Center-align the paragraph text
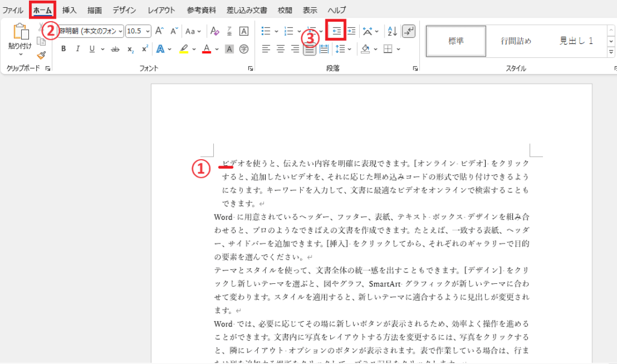 coord(281,49)
